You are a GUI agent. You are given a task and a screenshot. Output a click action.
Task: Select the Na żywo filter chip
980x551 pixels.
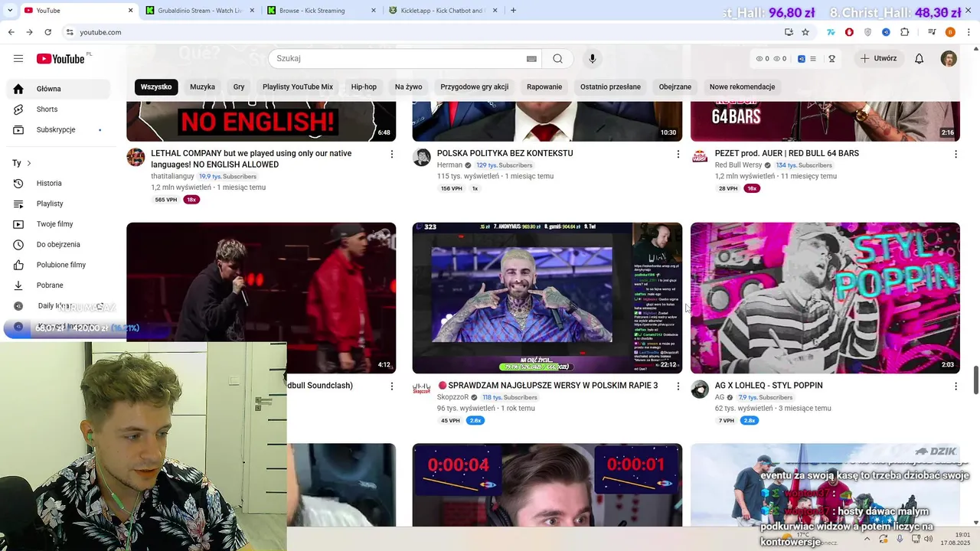coord(408,87)
